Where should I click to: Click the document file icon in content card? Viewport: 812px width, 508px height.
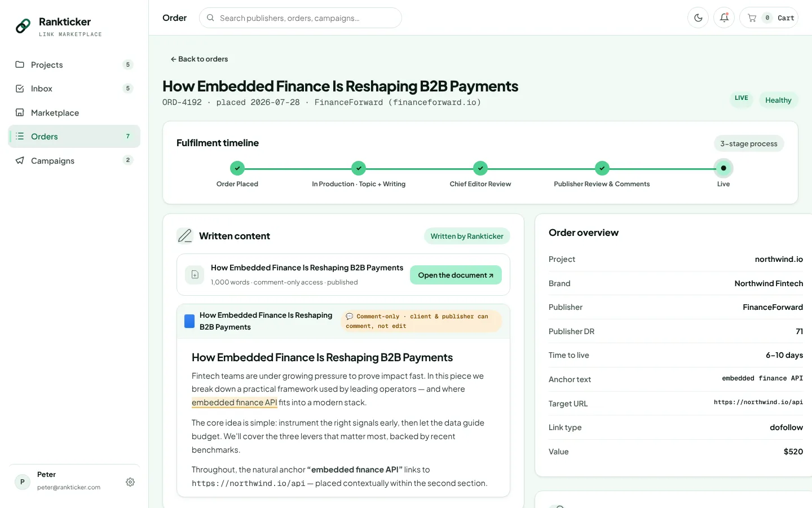[195, 275]
